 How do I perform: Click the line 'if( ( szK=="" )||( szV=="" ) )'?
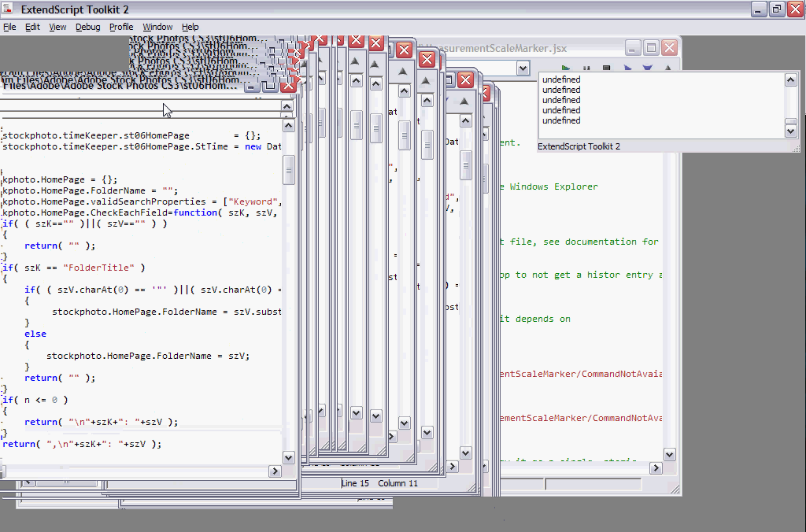pyautogui.click(x=85, y=224)
